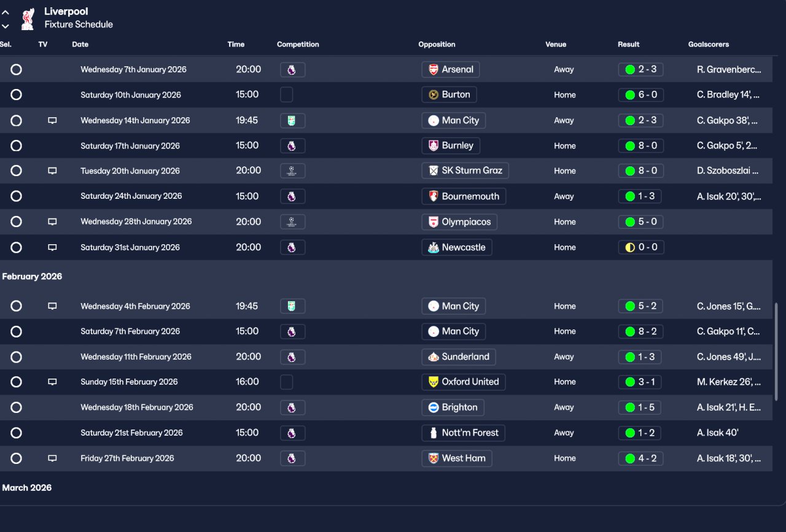Select the Brighton fixture radio button

point(17,407)
